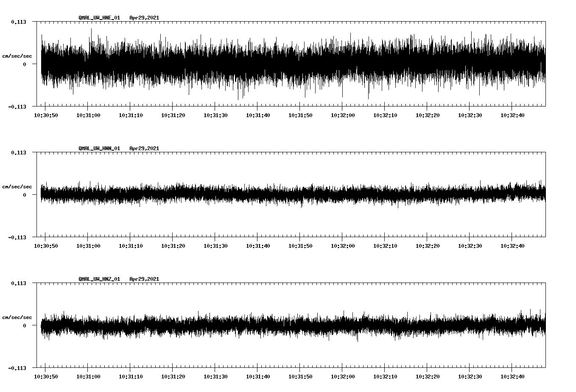Click the cm/sec/sec axis label of the HNZ plot
This screenshot has height=392, width=576.
tap(17, 316)
